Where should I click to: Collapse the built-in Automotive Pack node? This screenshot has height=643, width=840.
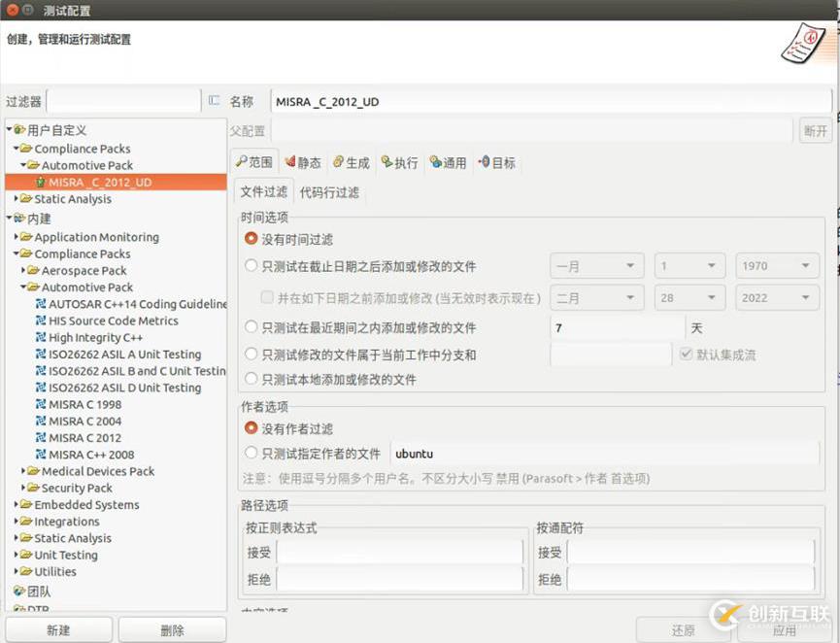[23, 287]
